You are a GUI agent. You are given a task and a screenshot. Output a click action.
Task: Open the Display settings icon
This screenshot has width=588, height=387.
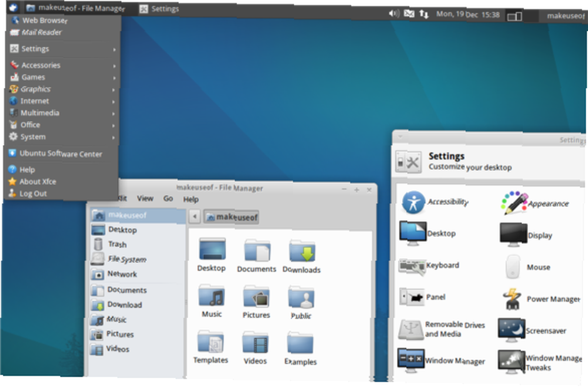[x=513, y=235]
